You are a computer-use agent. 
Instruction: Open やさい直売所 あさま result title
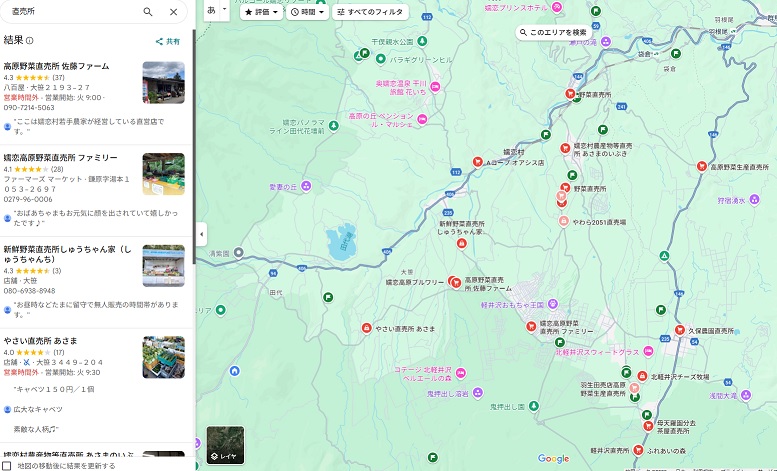[41, 341]
